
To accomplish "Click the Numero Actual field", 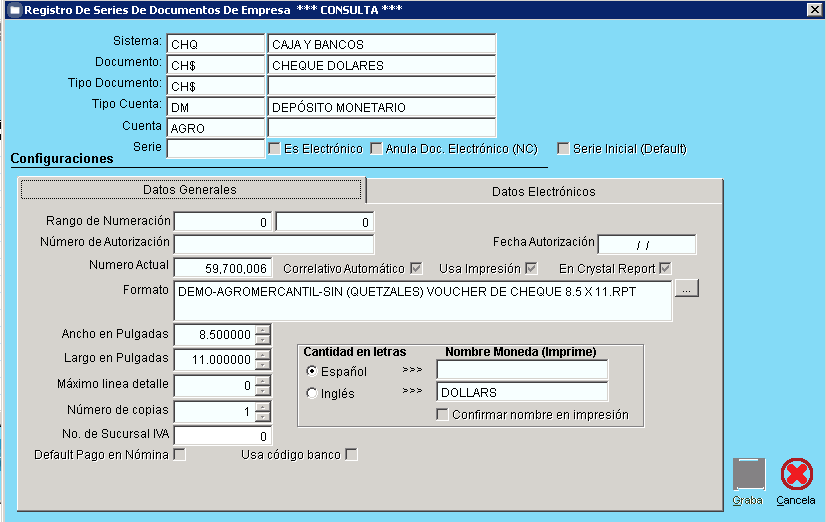I will [x=221, y=268].
